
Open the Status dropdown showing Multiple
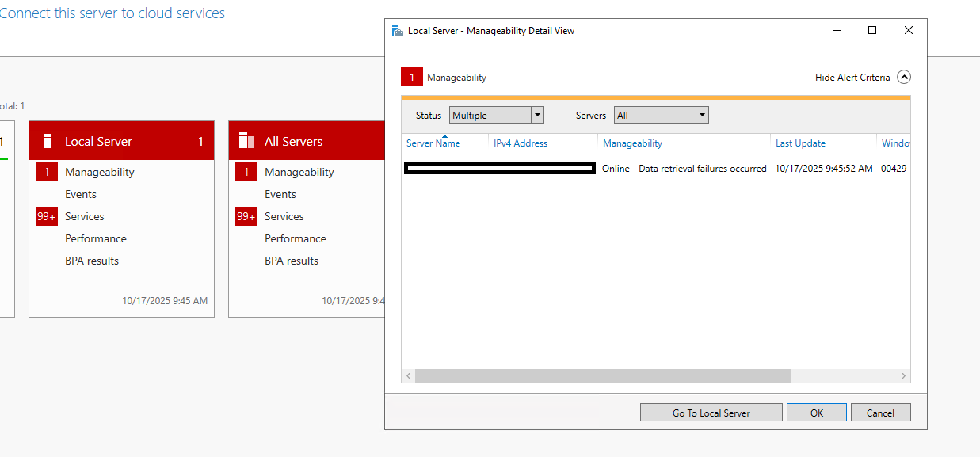pyautogui.click(x=496, y=115)
